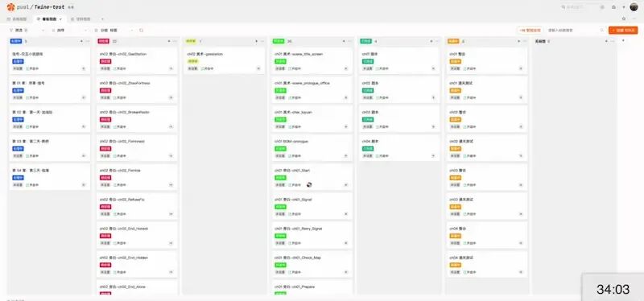Viewport: 644px width, 301px height.
Task: Open the ch02_BrokenRadio card
Action: [x=137, y=119]
